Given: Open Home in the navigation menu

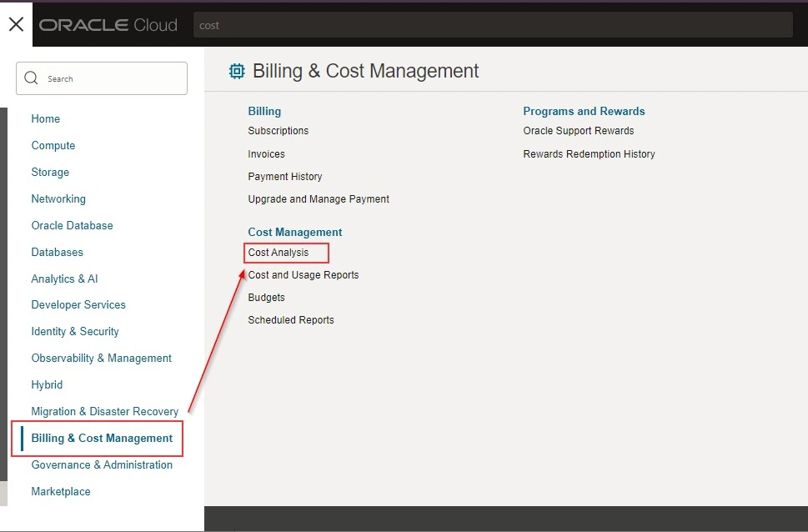Looking at the screenshot, I should 45,118.
